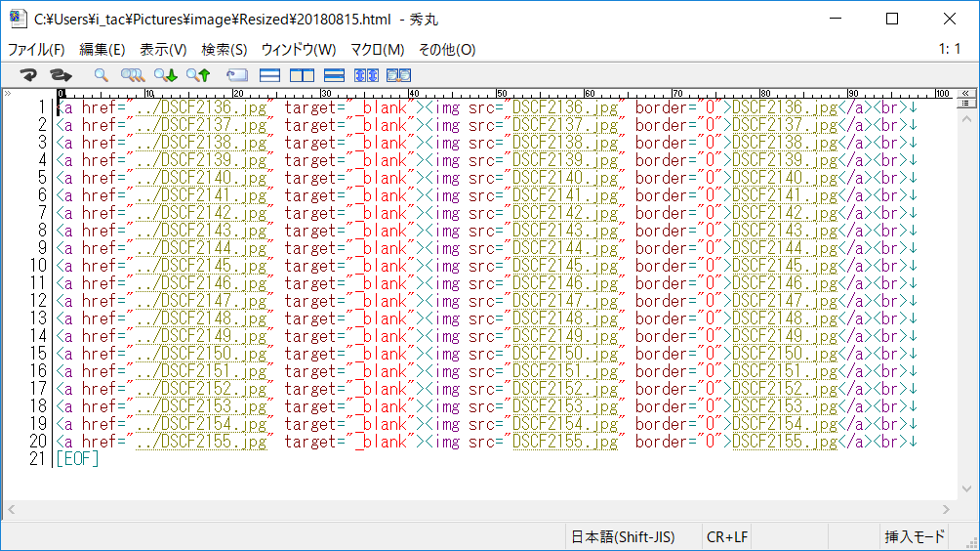Click the synchronized scroll arrows icon
The image size is (980, 551).
[366, 75]
